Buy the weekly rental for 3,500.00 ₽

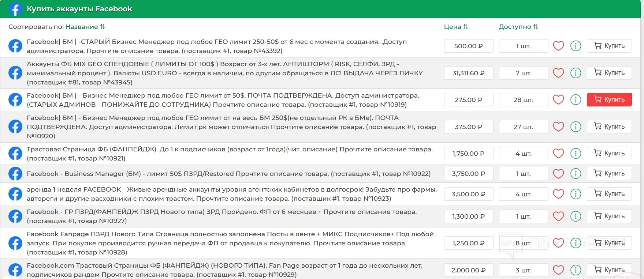click(x=609, y=194)
